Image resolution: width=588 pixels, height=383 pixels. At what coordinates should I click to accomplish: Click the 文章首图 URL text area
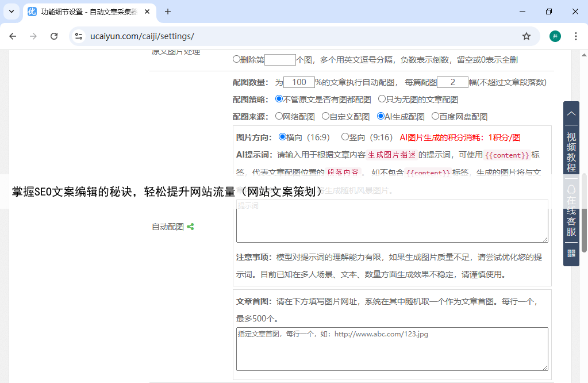coord(392,349)
